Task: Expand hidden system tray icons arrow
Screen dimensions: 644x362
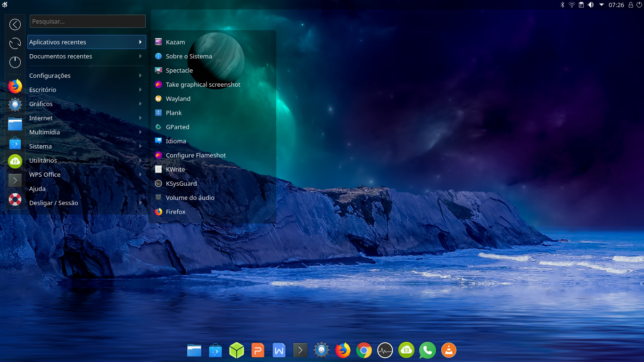Action: (602, 5)
